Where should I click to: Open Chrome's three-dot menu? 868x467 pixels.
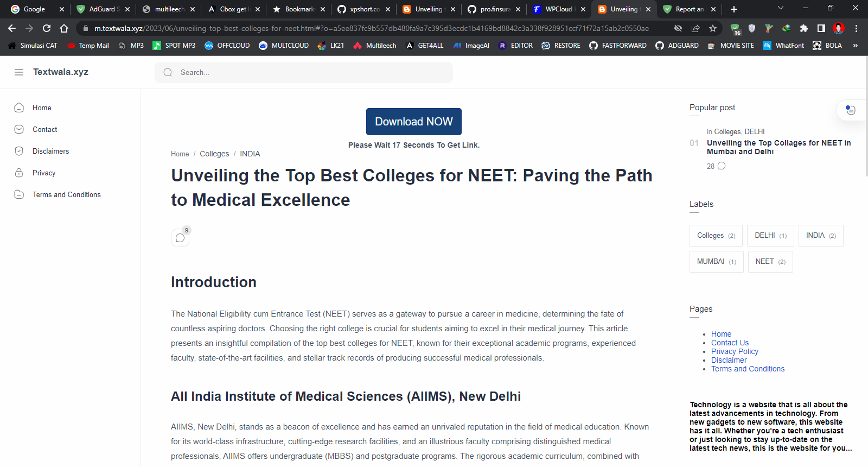[x=856, y=28]
